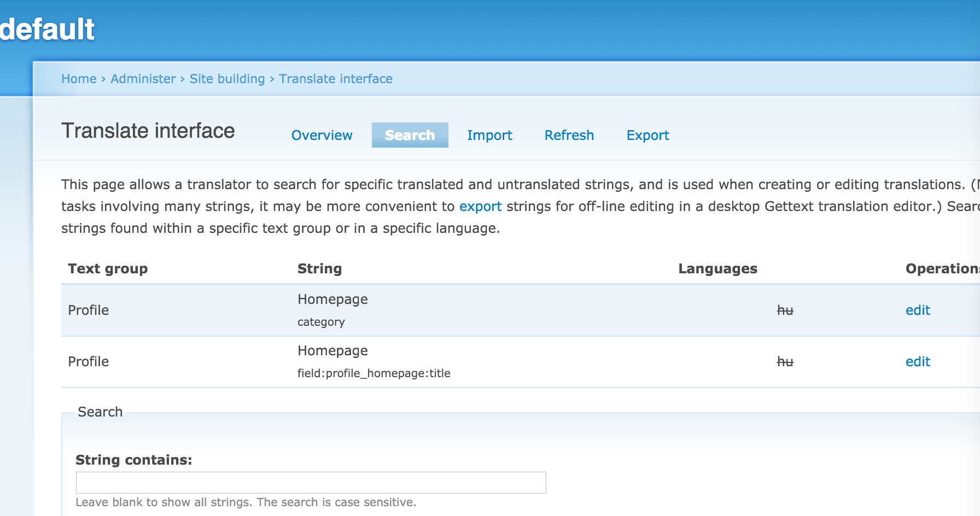The width and height of the screenshot is (980, 516).
Task: Switch to the Overview tab
Action: coord(322,135)
